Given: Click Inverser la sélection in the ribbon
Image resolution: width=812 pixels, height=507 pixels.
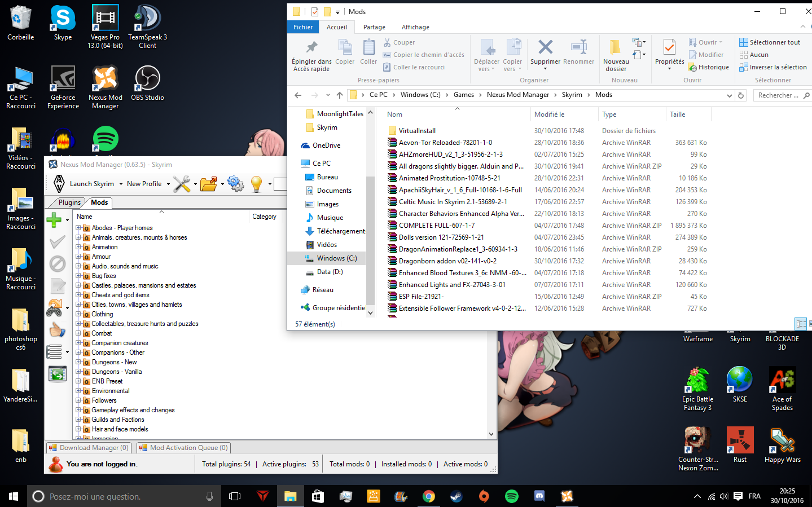Looking at the screenshot, I should [773, 67].
